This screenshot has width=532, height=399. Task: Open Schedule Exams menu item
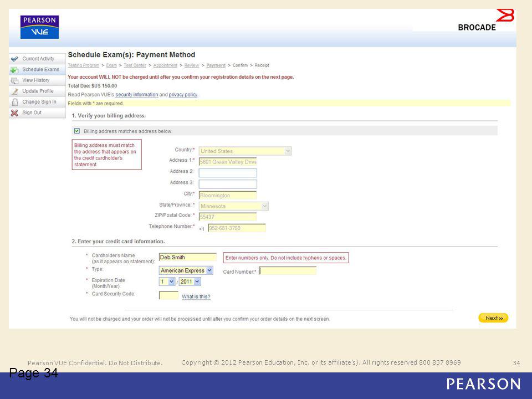click(x=37, y=70)
